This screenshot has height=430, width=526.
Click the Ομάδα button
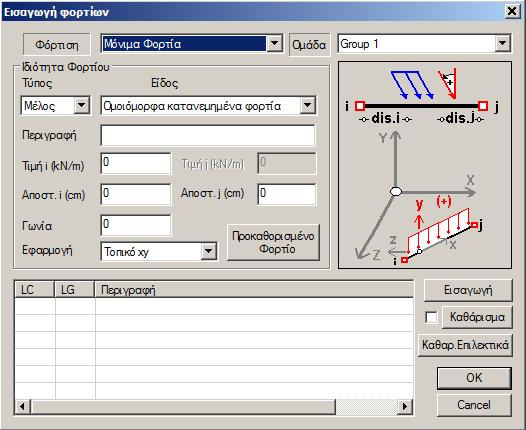(x=309, y=45)
